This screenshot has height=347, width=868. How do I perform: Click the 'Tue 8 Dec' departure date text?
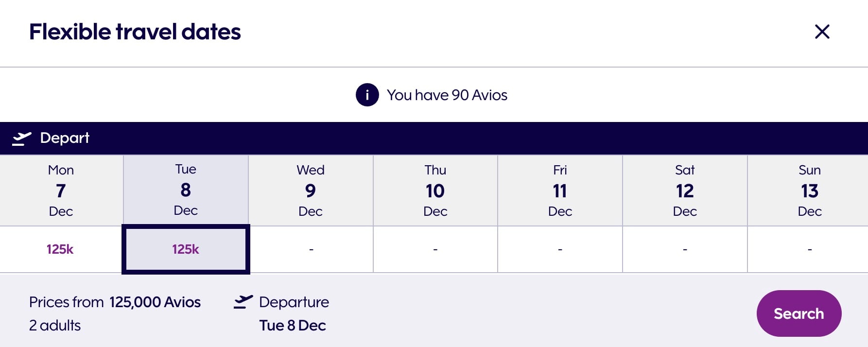[292, 325]
